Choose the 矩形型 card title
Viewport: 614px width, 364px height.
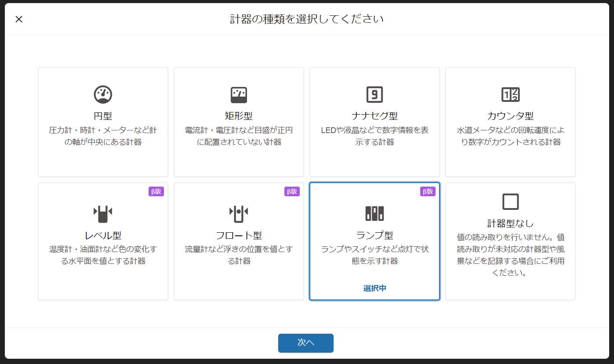(x=239, y=116)
